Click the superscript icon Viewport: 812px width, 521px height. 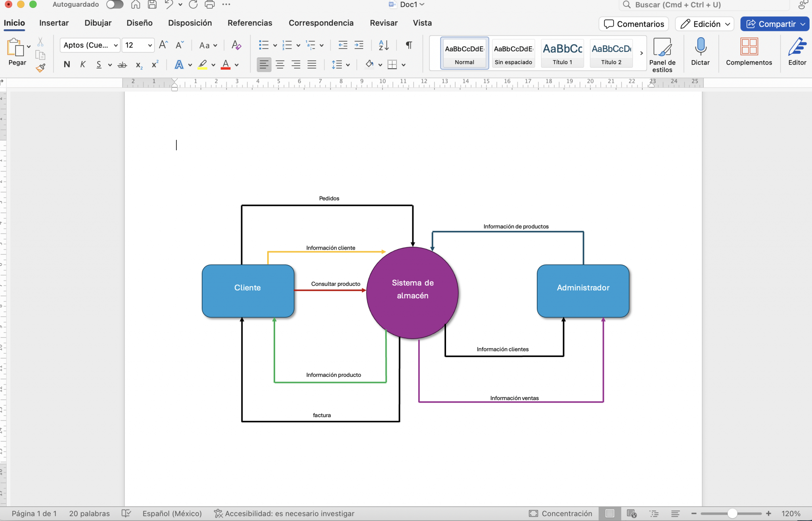(x=155, y=63)
